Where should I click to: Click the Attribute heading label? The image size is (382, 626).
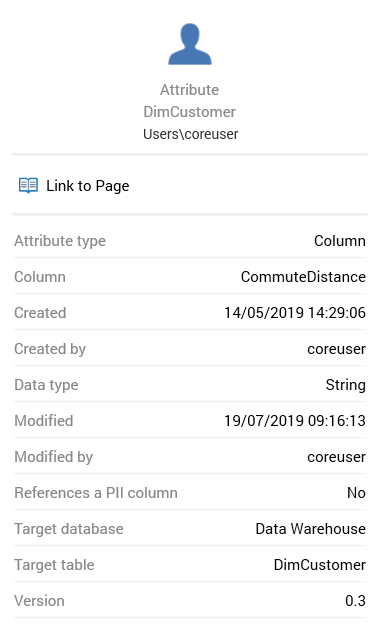[190, 90]
